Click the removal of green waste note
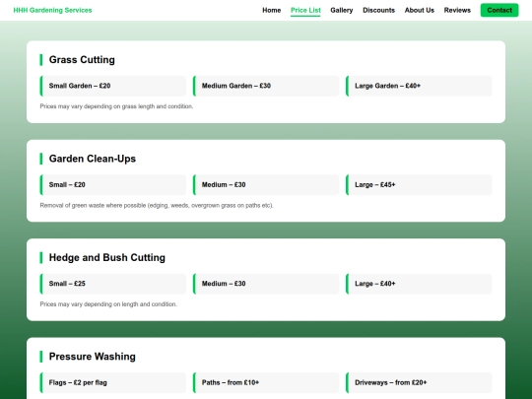 [x=157, y=205]
